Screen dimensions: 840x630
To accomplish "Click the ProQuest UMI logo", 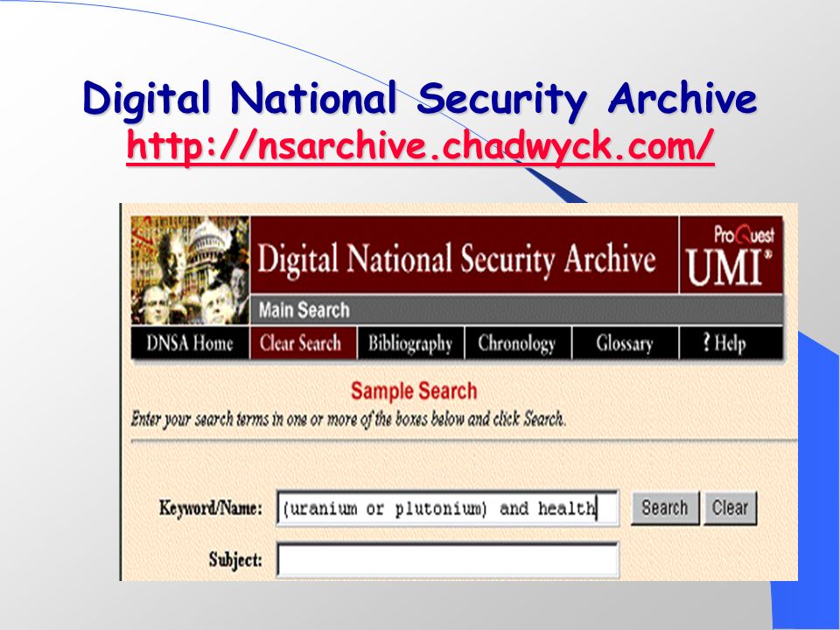I will (x=731, y=255).
